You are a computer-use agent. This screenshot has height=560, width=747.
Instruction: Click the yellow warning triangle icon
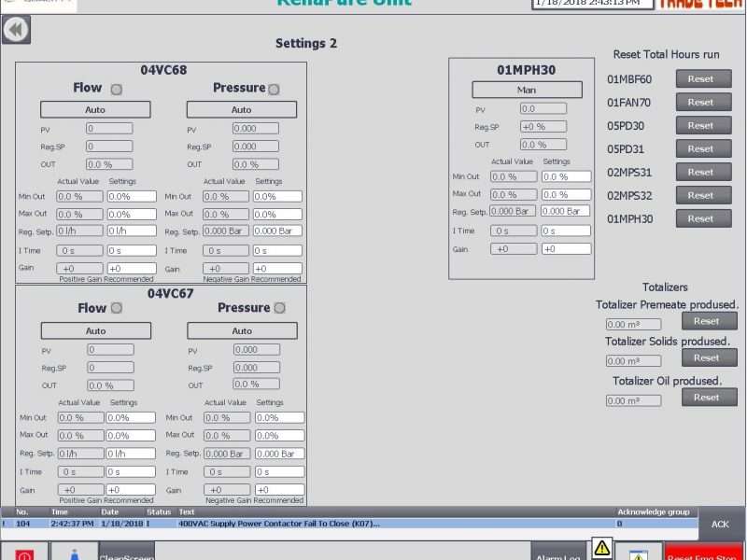601,550
